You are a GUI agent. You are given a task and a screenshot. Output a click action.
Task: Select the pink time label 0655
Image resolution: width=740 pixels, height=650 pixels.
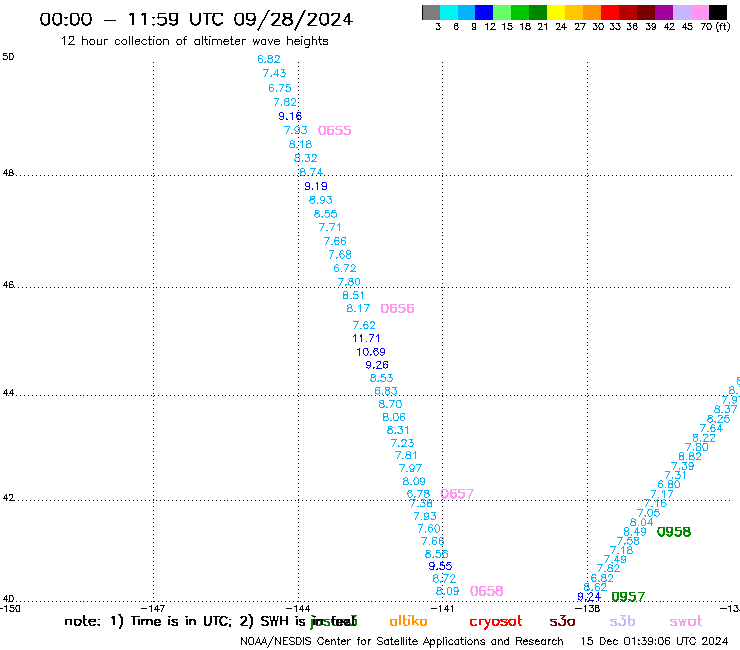pyautogui.click(x=334, y=130)
